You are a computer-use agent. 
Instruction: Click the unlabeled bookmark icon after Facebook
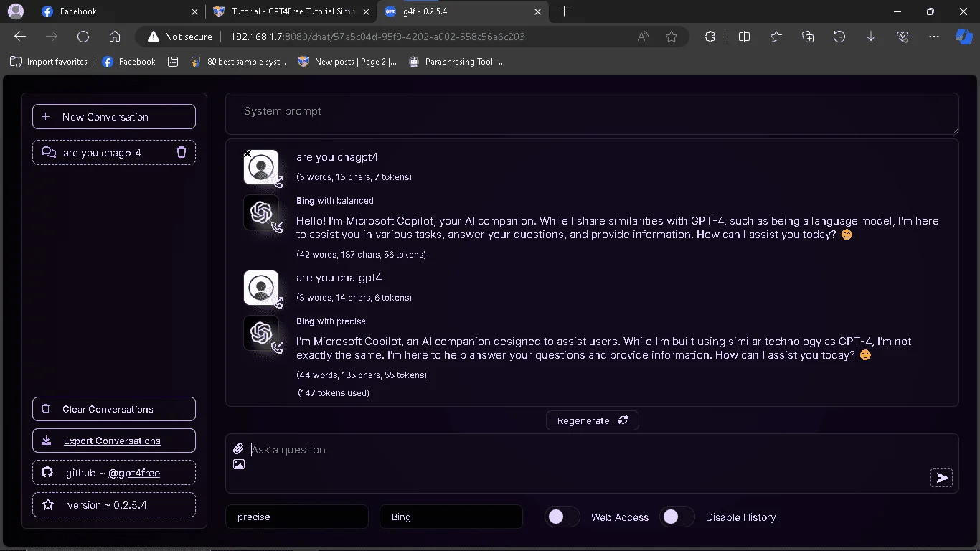click(x=173, y=62)
